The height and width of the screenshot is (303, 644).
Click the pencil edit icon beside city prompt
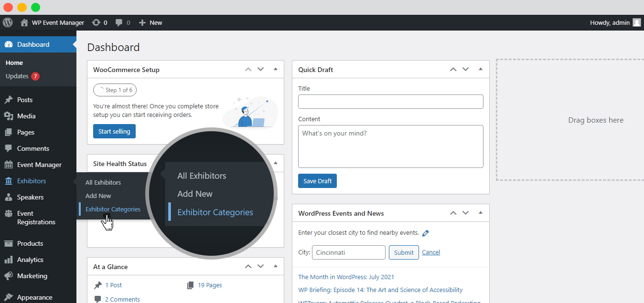pos(426,233)
